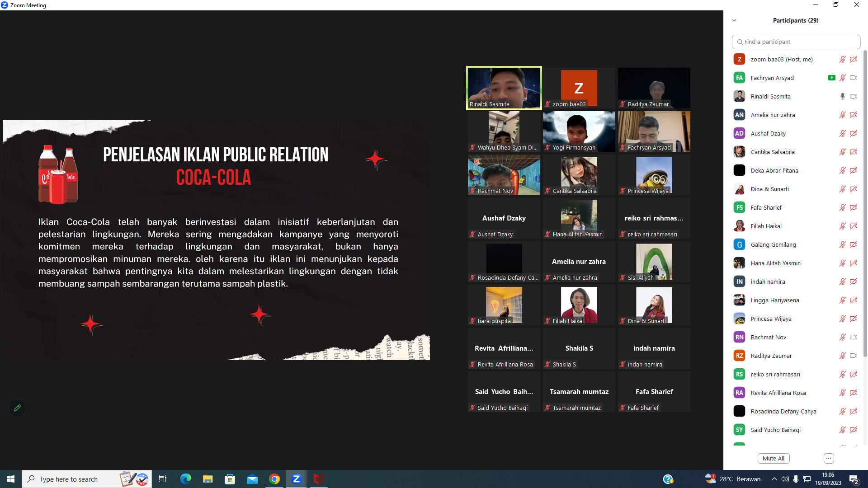
Task: Click the volume icon in the system tray
Action: [785, 479]
